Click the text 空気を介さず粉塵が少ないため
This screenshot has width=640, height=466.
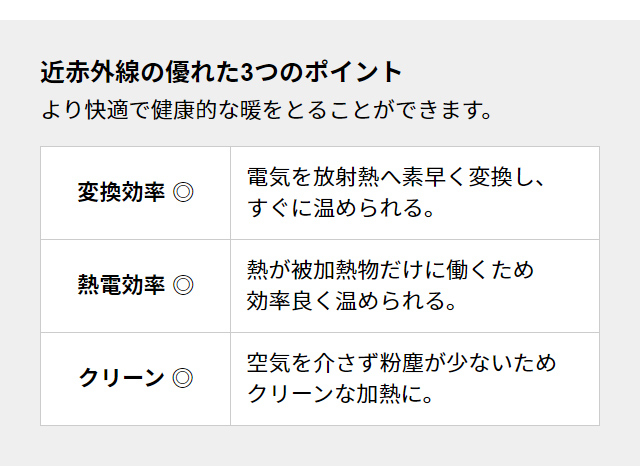click(x=402, y=363)
